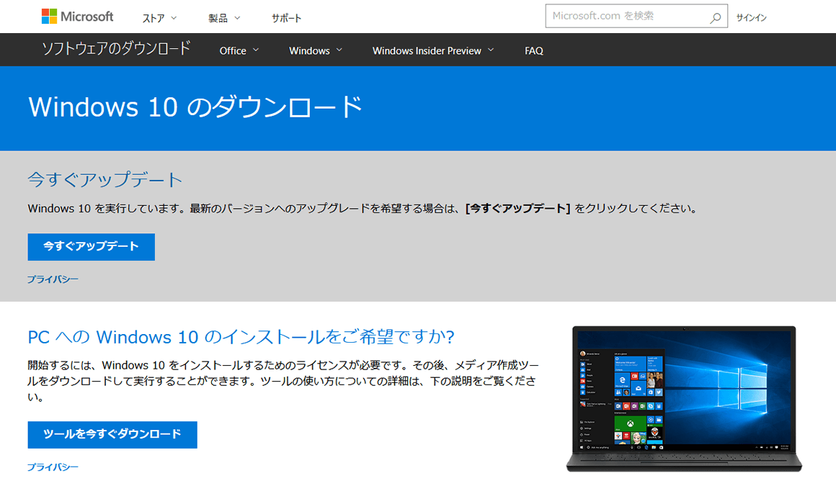Open the 製品 dropdown menu
Image resolution: width=836 pixels, height=504 pixels.
(x=218, y=16)
